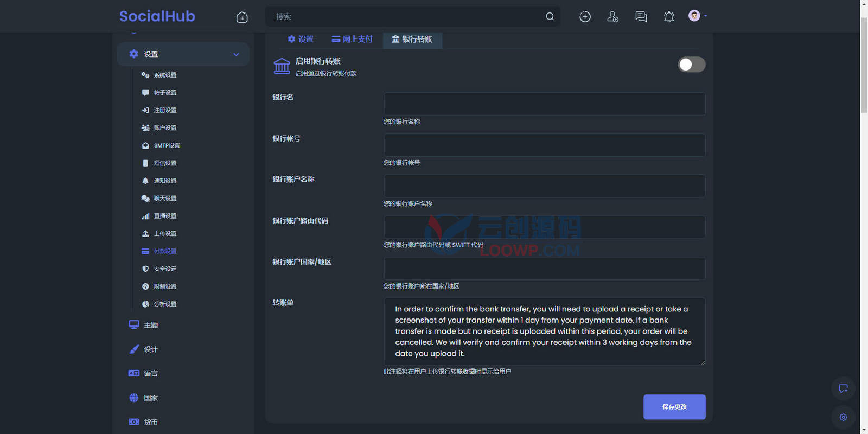Open 账户设置 in sidebar
The image size is (868, 434).
165,128
